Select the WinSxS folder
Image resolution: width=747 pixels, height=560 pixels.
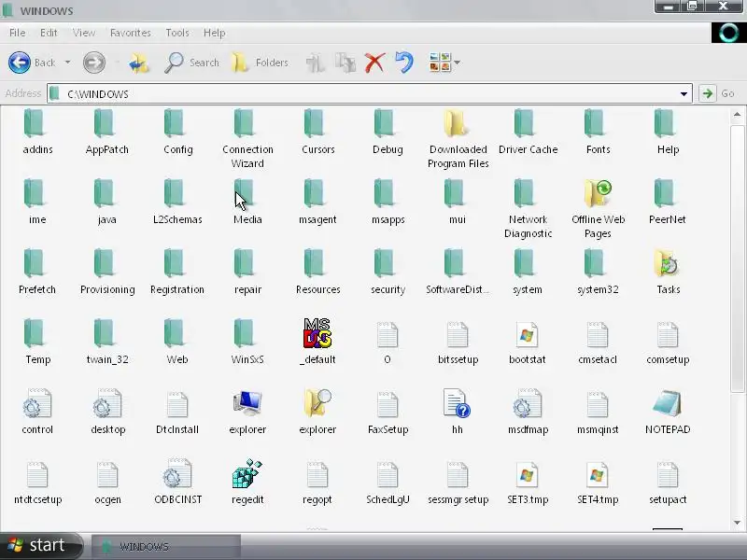coord(245,333)
